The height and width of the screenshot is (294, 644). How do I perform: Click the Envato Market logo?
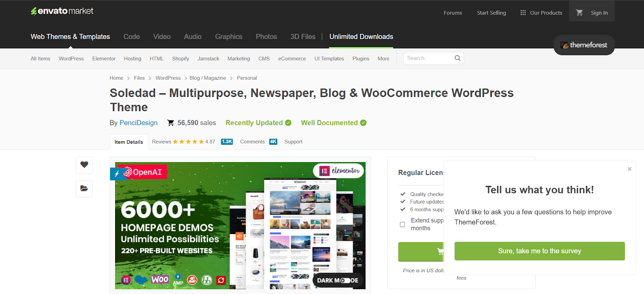point(62,11)
